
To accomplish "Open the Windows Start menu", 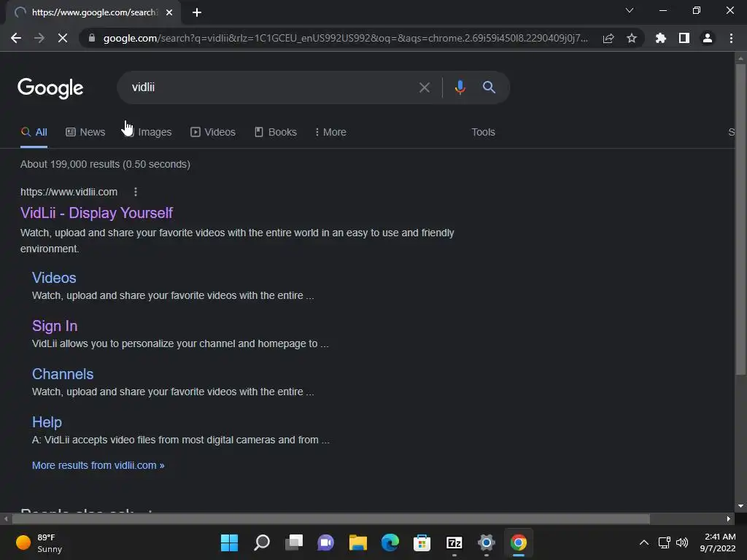I will click(229, 542).
